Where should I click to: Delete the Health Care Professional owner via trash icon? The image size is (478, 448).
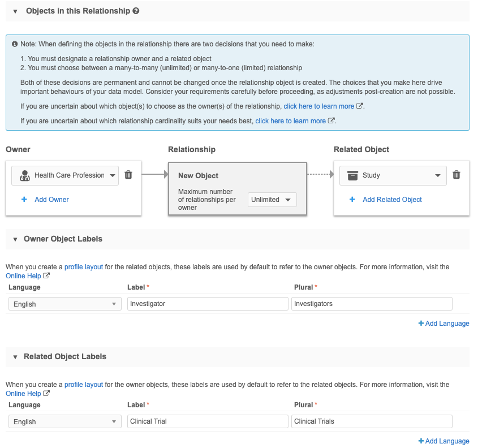click(128, 175)
